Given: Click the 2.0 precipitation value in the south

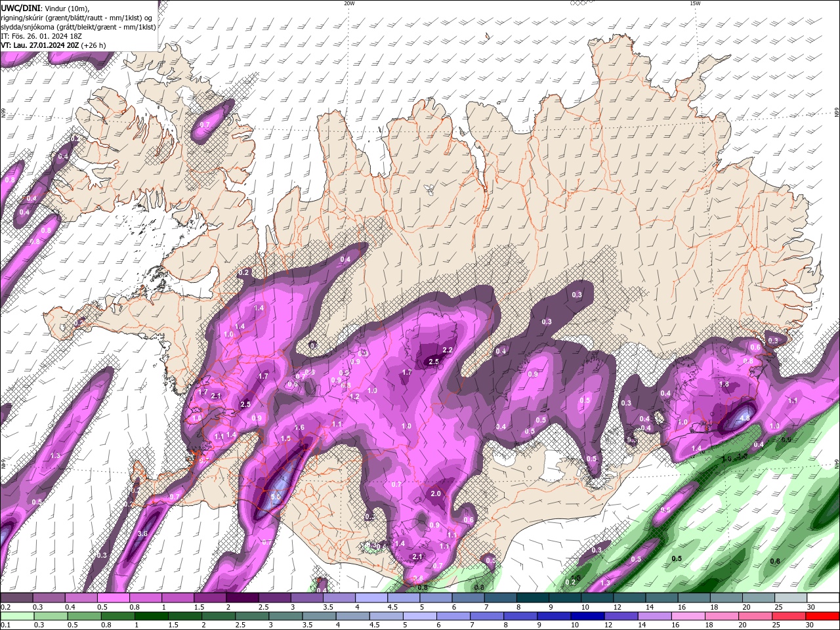Looking at the screenshot, I should pos(436,493).
